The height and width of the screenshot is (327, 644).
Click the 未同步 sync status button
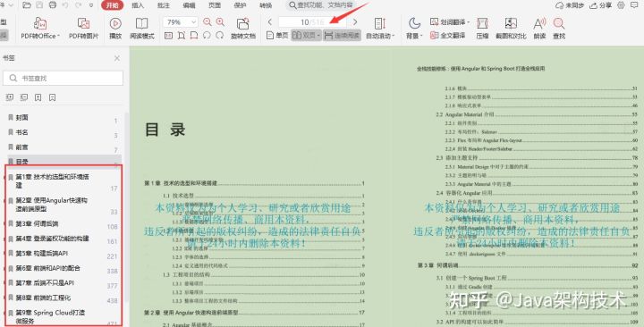coord(570,5)
